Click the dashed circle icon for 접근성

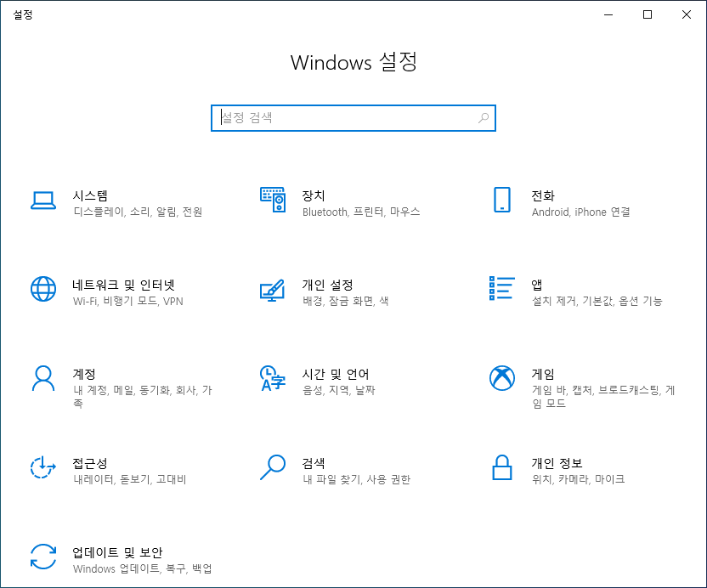point(42,466)
